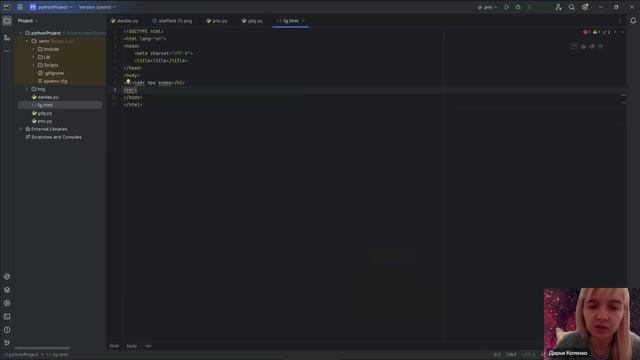Viewport: 640px width, 360px height.
Task: Run the current configuration
Action: [507, 7]
